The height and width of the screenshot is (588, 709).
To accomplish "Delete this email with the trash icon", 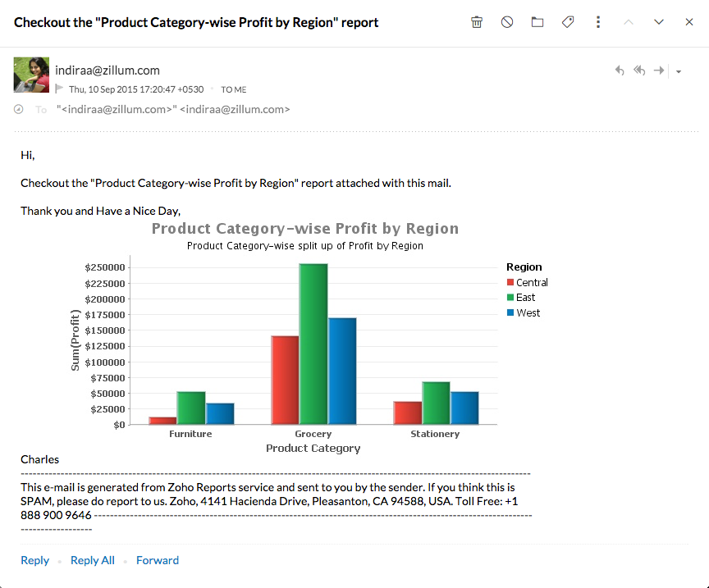I will 477,22.
